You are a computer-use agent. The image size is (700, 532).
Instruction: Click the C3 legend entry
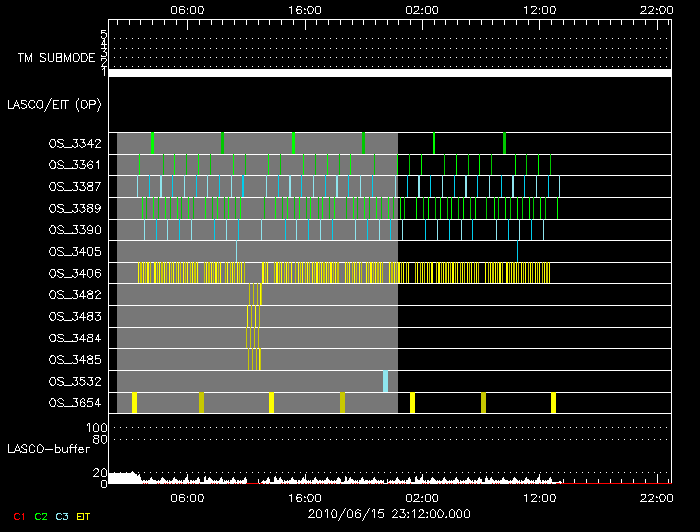(x=62, y=516)
